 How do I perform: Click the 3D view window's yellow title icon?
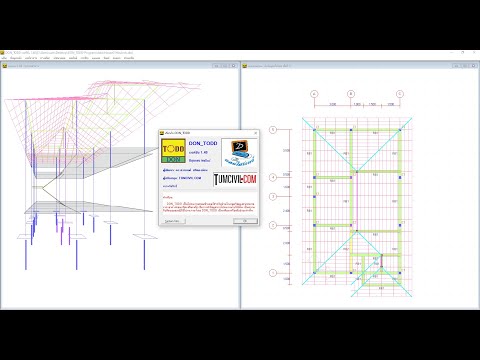[x=4, y=66]
